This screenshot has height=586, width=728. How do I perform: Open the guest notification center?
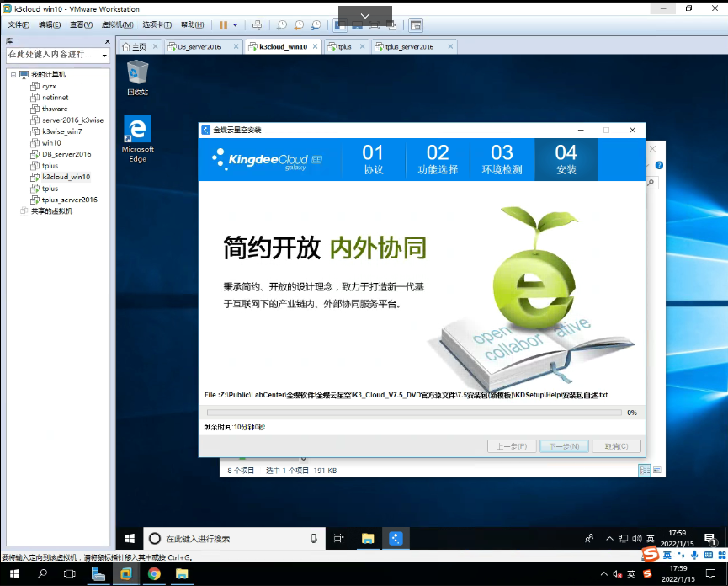click(709, 539)
